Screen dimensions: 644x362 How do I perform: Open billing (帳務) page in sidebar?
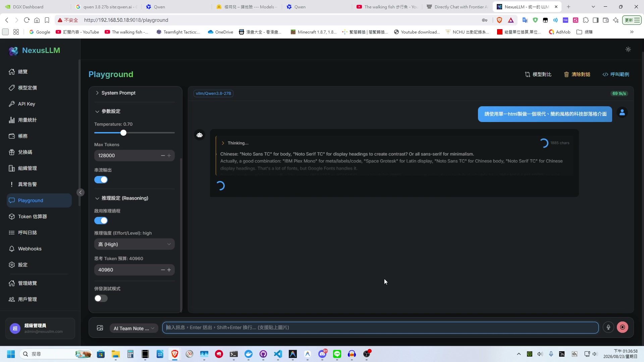(x=39, y=136)
